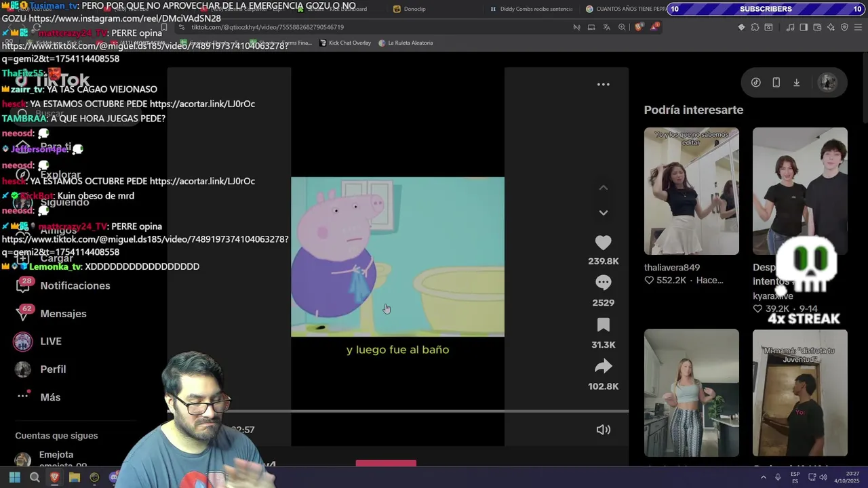Show hidden system tray icons chevron
Screen dimensions: 868x488
[763, 477]
